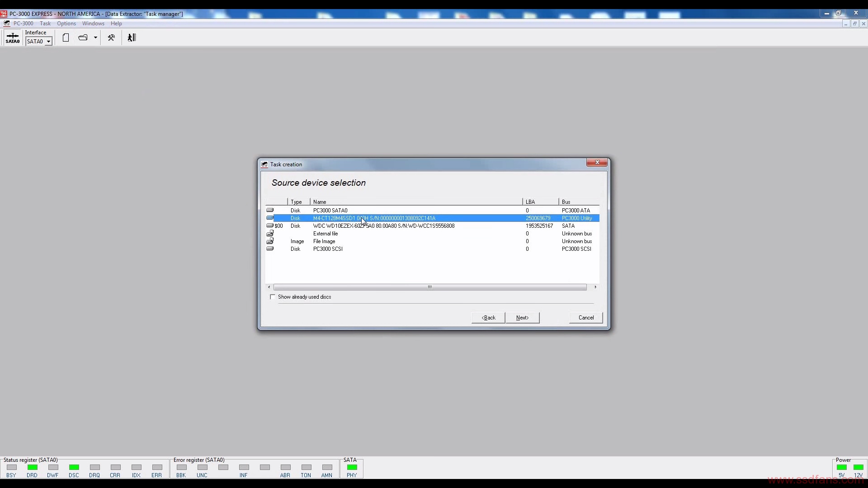Click the DSC status indicator
868x488 pixels.
74,468
